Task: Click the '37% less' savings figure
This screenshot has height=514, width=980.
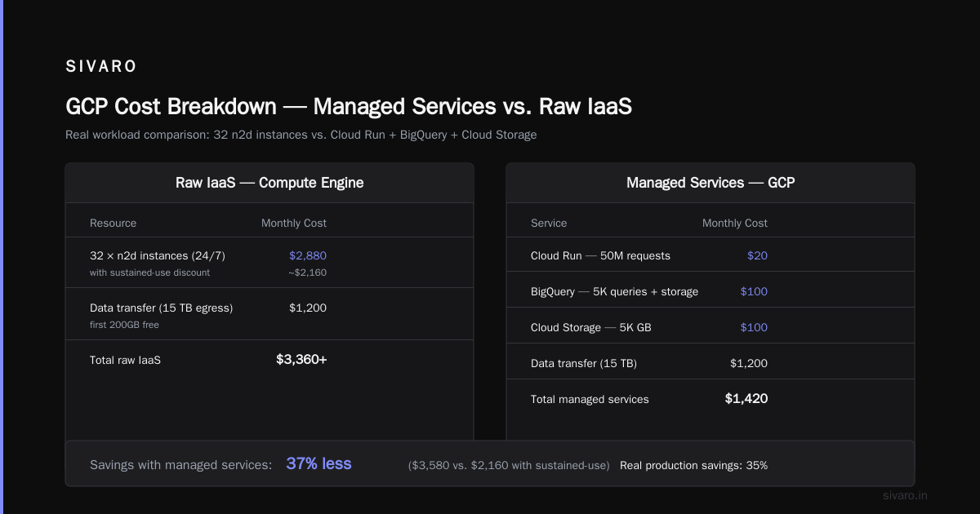Action: coord(318,463)
